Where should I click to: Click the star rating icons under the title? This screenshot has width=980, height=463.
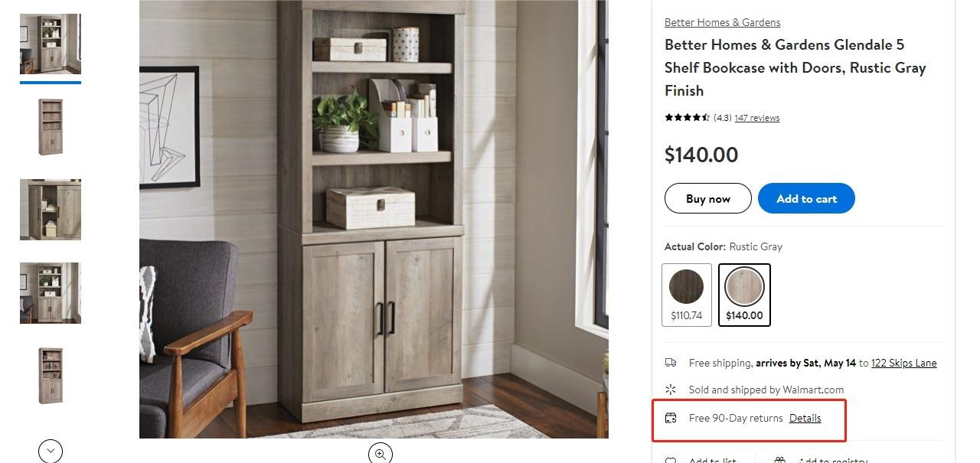[x=687, y=118]
